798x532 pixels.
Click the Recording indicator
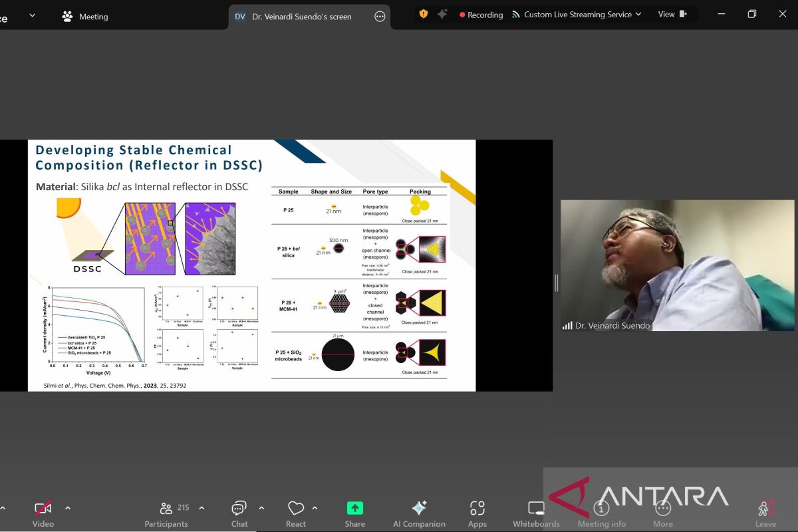pyautogui.click(x=481, y=15)
